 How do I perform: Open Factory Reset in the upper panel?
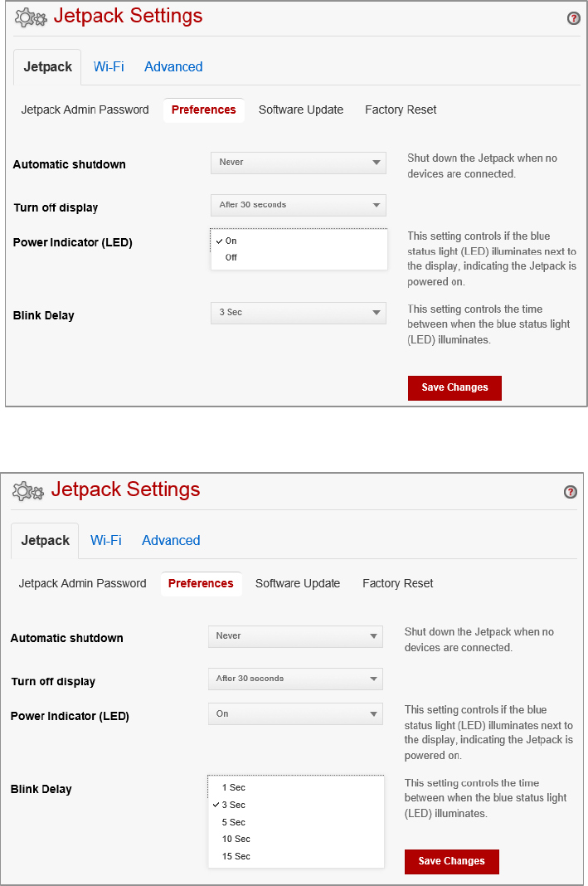pos(401,110)
